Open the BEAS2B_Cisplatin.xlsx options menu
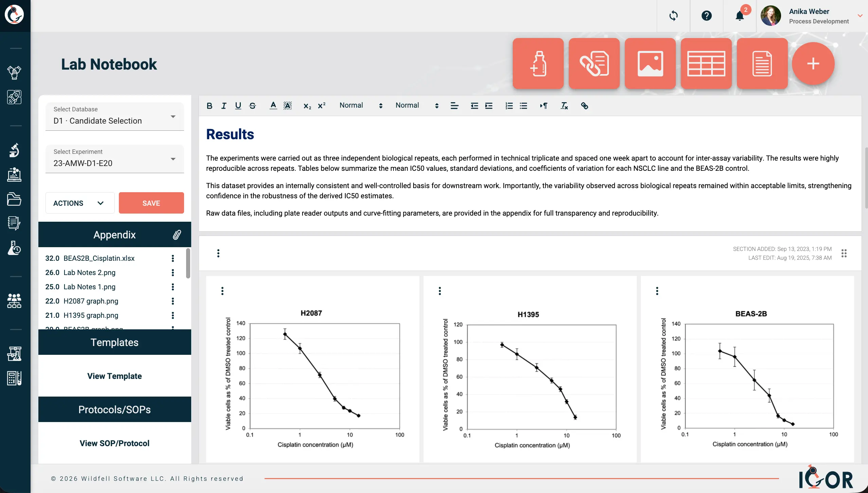Viewport: 868px width, 493px height. click(x=173, y=258)
